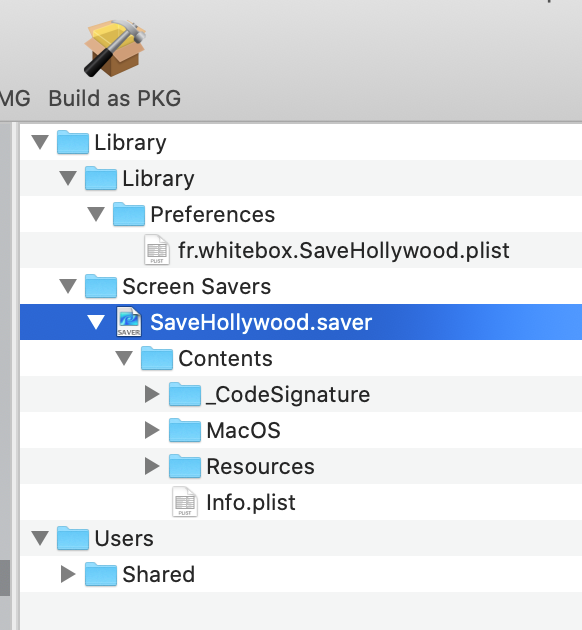582x630 pixels.
Task: Select the Screen Savers folder label
Action: pos(197,286)
